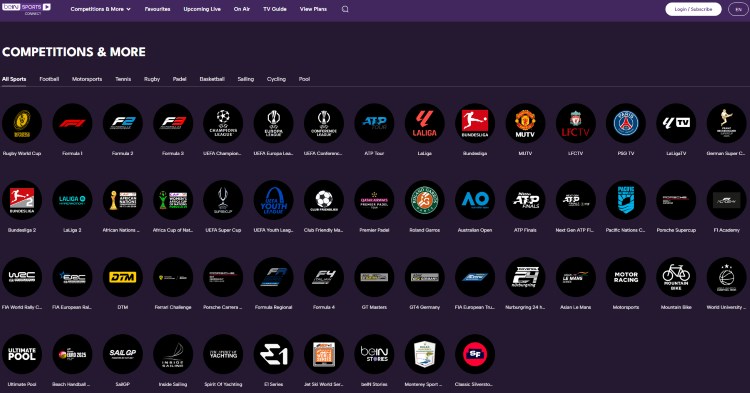Select the LFCTV channel icon
750x393 pixels.
click(x=575, y=123)
